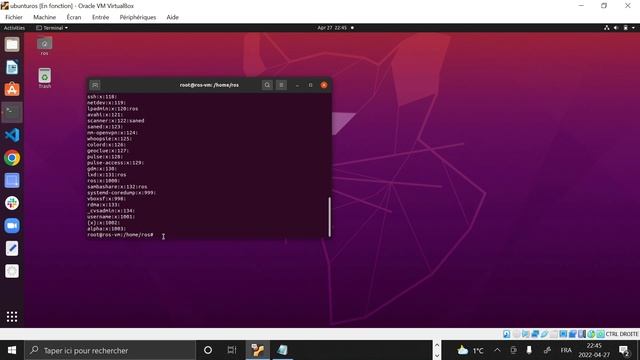Open the white gear-like app icon in dock
The width and height of the screenshot is (640, 360).
(x=12, y=271)
